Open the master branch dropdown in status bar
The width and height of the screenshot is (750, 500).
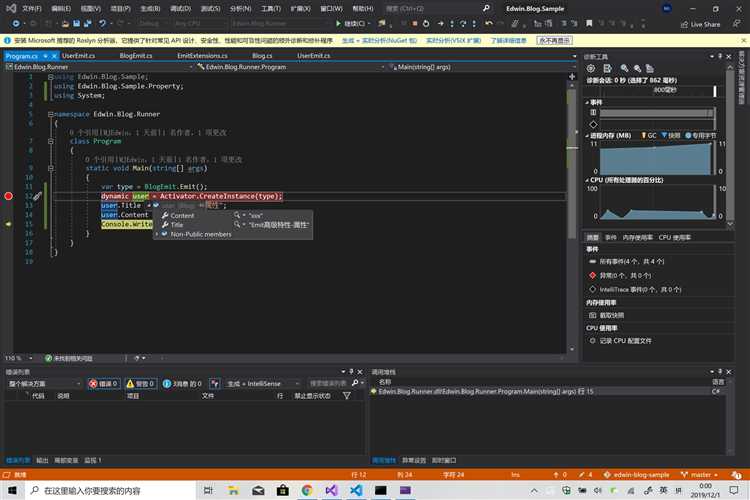coord(699,475)
